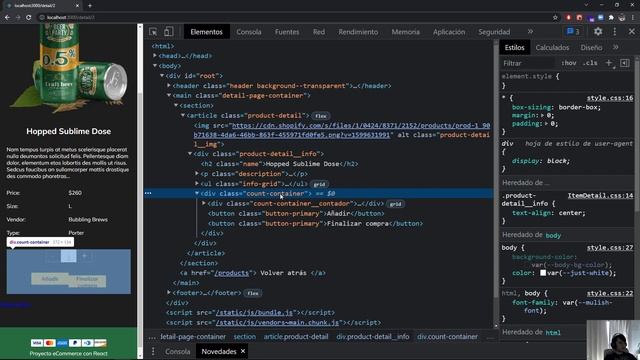
Task: Switch to the Fuentes tab
Action: (x=287, y=31)
